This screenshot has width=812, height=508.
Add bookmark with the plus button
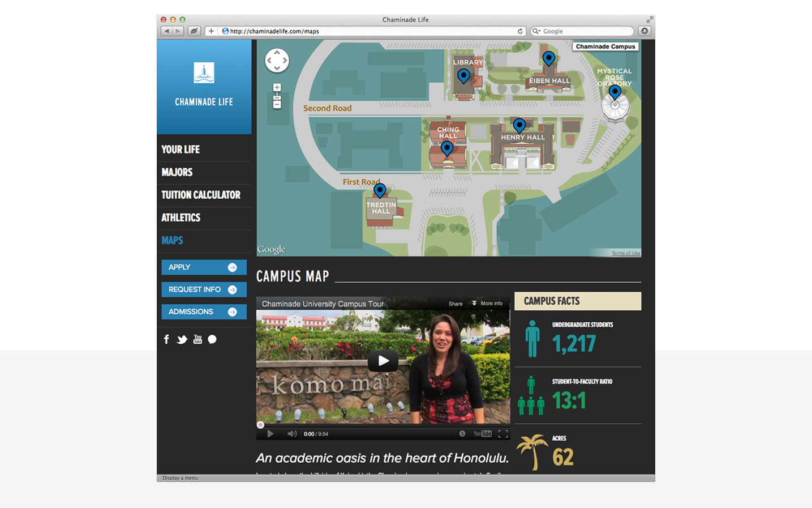pyautogui.click(x=211, y=31)
